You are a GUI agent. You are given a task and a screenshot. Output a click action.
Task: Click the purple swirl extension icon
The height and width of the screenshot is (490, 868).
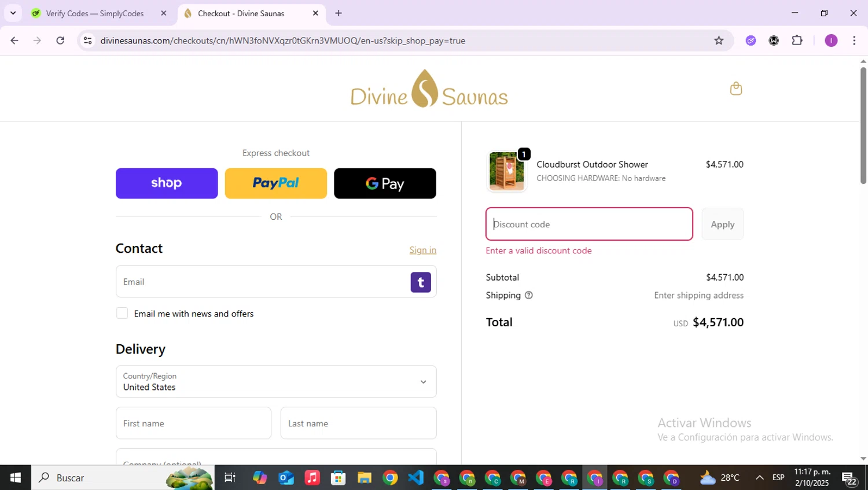tap(751, 40)
